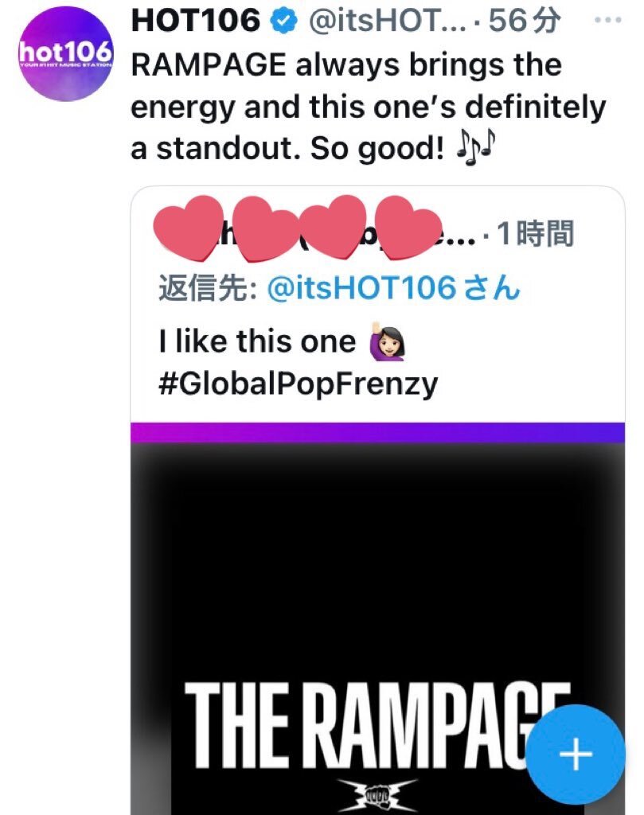Click the @itsHOT… handle in the header

(387, 21)
